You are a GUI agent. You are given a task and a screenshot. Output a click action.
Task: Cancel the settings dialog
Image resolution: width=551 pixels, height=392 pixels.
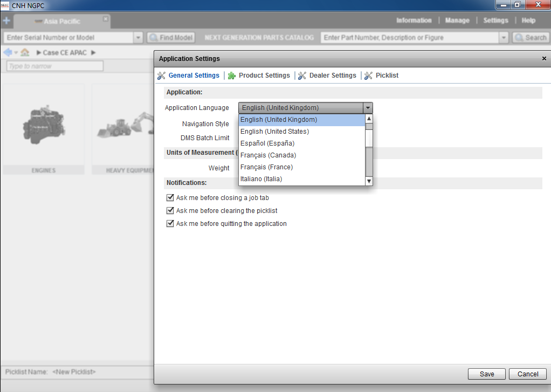[x=528, y=374]
